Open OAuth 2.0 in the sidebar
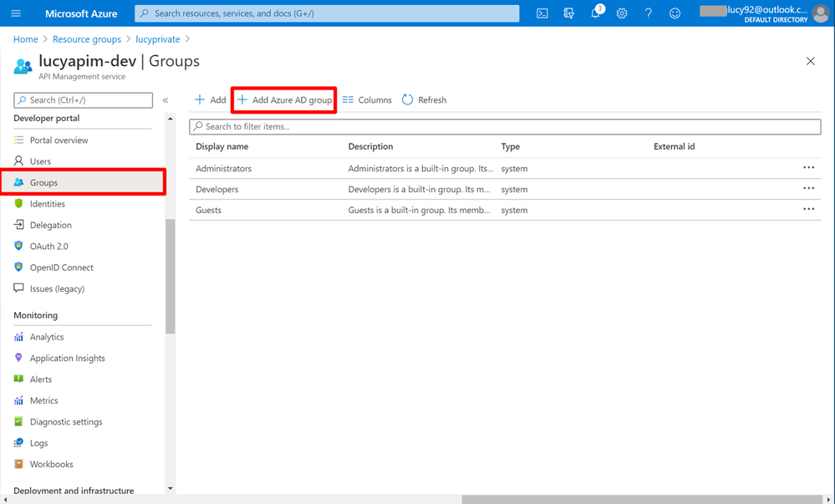This screenshot has width=835, height=504. coord(48,247)
